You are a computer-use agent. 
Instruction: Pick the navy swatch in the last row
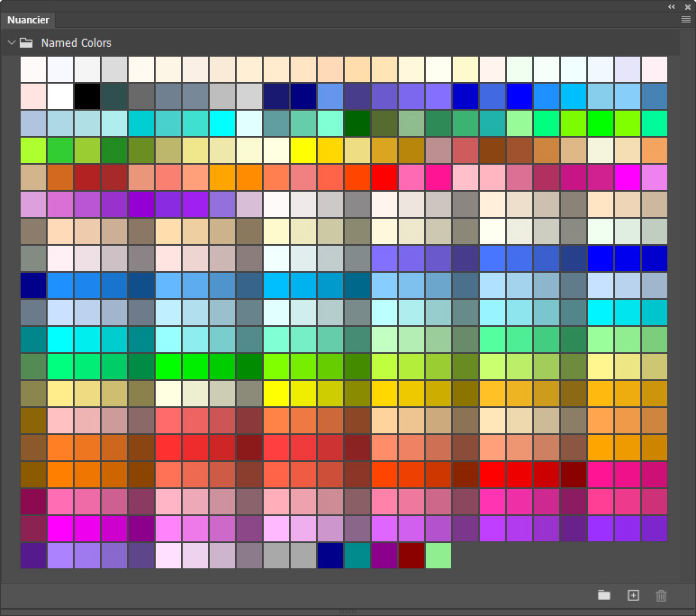[330, 556]
